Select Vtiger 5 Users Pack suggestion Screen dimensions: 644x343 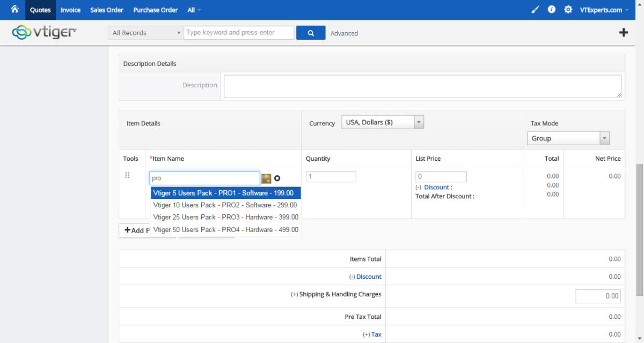[226, 193]
